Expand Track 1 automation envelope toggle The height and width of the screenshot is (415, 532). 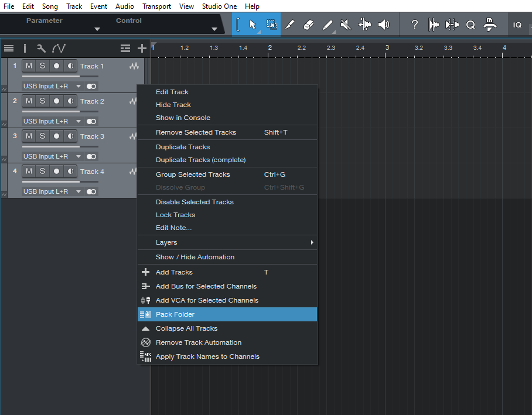(x=4, y=90)
